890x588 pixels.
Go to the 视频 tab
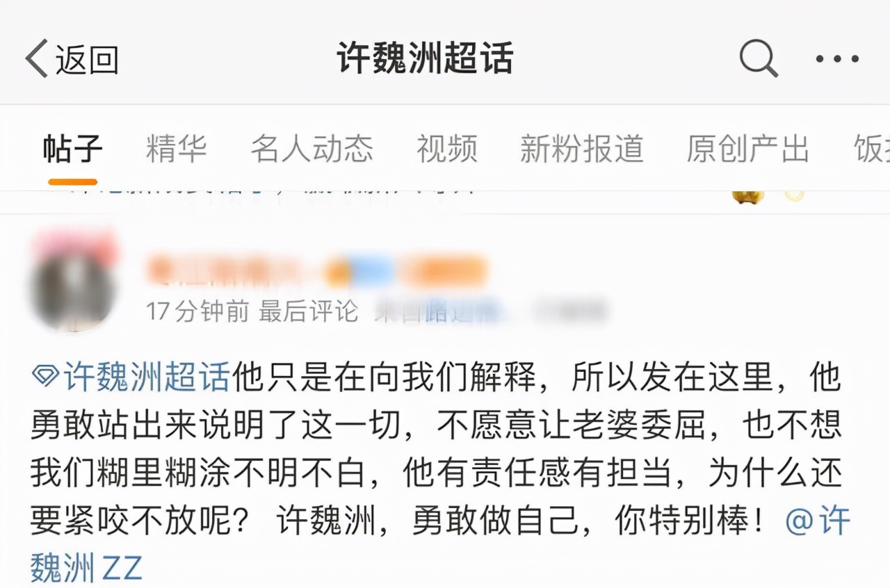[447, 149]
